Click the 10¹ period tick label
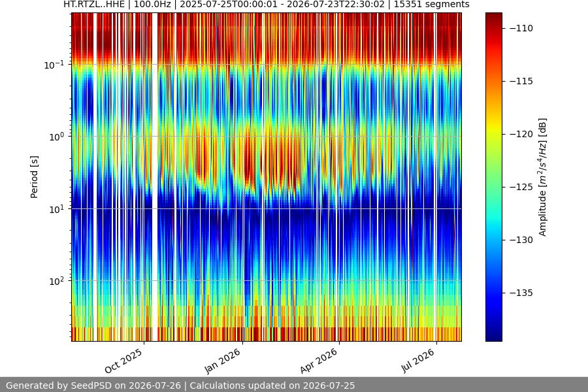The width and height of the screenshot is (588, 392). (x=57, y=209)
